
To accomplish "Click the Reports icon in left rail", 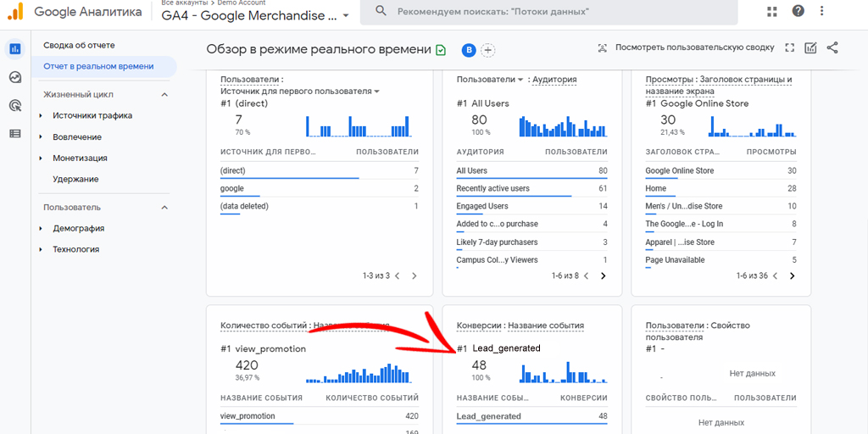I will coord(15,49).
